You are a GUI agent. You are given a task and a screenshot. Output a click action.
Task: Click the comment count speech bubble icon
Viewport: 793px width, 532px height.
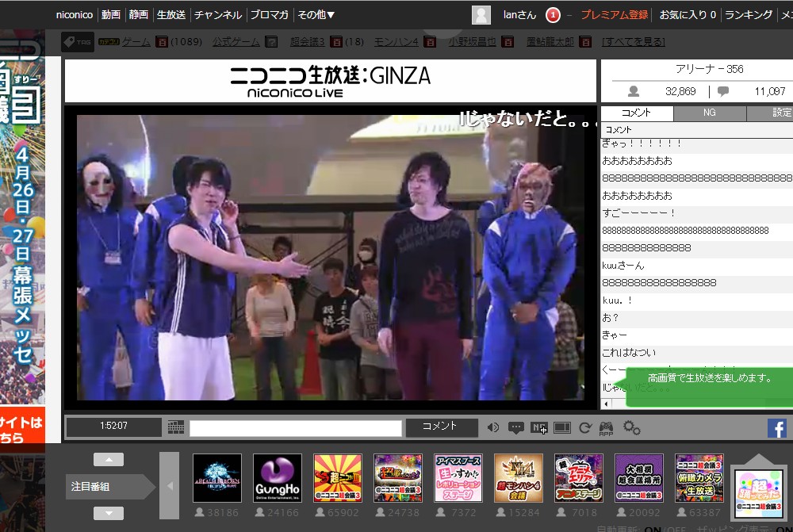tap(723, 91)
